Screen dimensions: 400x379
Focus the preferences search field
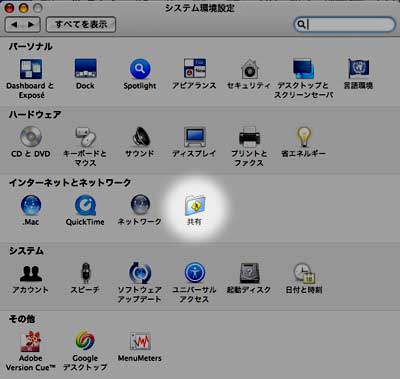tap(344, 24)
